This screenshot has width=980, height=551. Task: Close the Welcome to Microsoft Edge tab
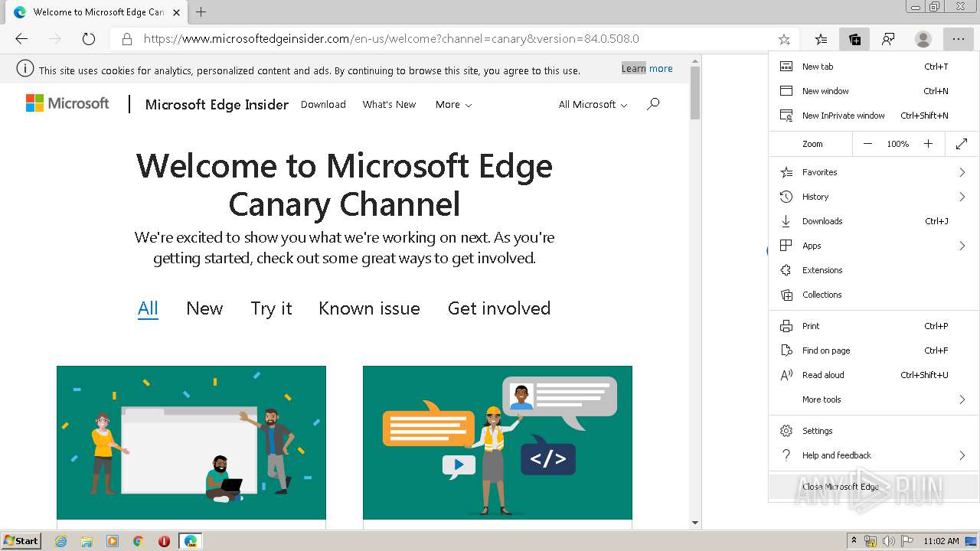(x=176, y=12)
